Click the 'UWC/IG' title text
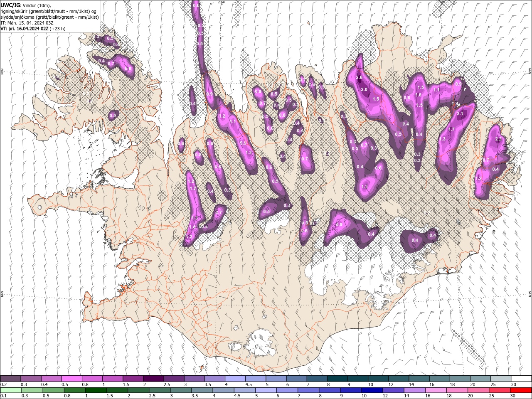This screenshot has height=399, width=532. point(10,5)
